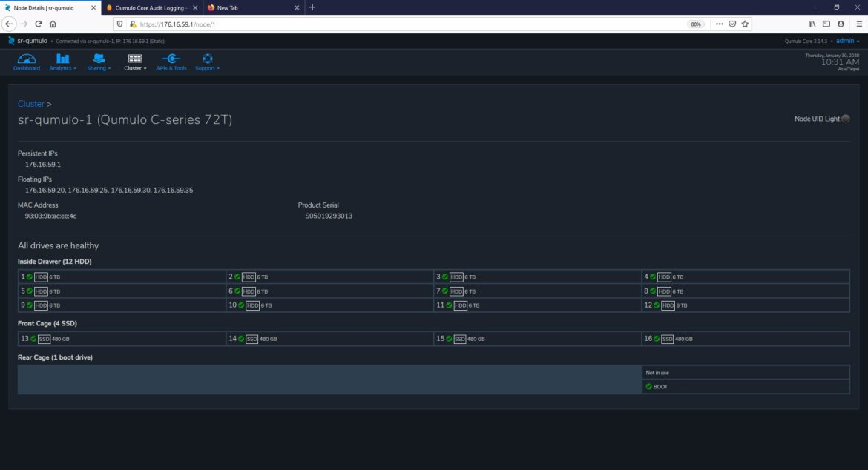Select HDD drive slot 5

(x=122, y=291)
